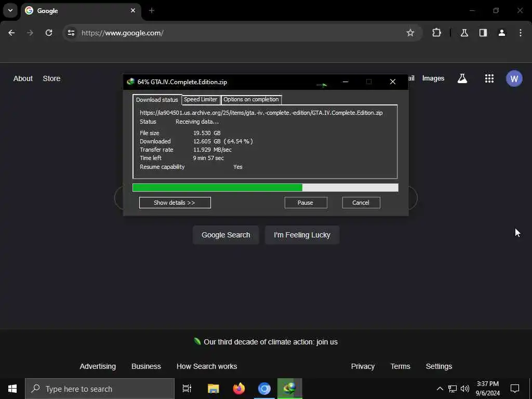This screenshot has width=532, height=399.
Task: Open the Images link
Action: pyautogui.click(x=433, y=78)
